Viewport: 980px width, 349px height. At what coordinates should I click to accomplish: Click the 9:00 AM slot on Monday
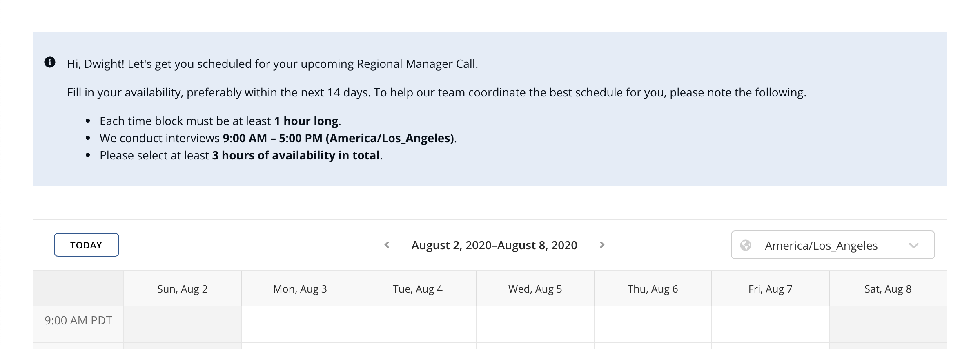[x=300, y=324]
